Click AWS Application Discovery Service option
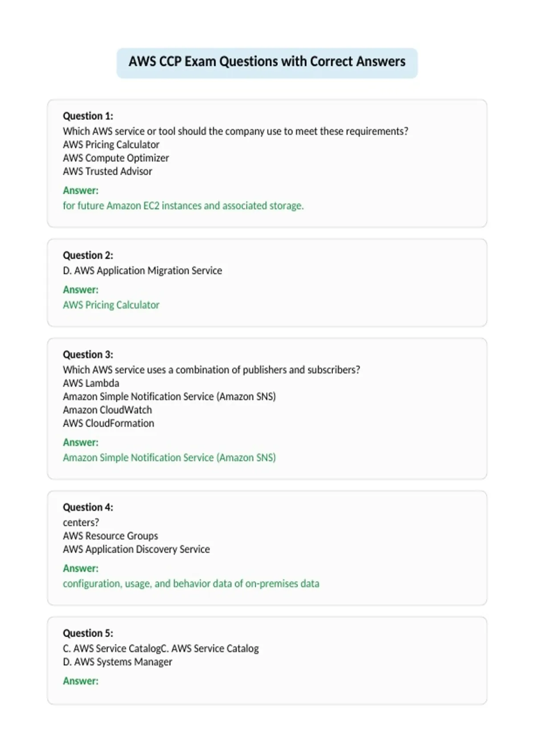The image size is (534, 756). coord(136,549)
